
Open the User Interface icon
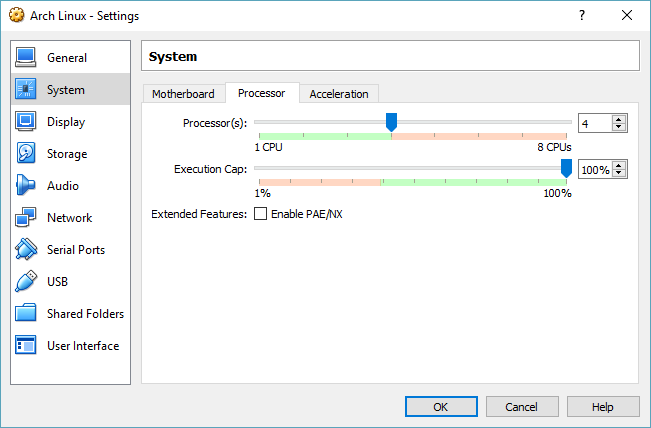(26, 345)
